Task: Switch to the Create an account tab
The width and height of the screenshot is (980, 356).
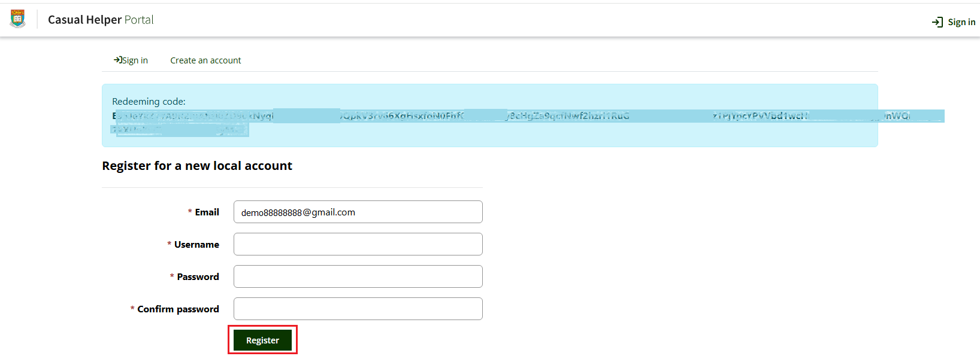Action: tap(205, 60)
